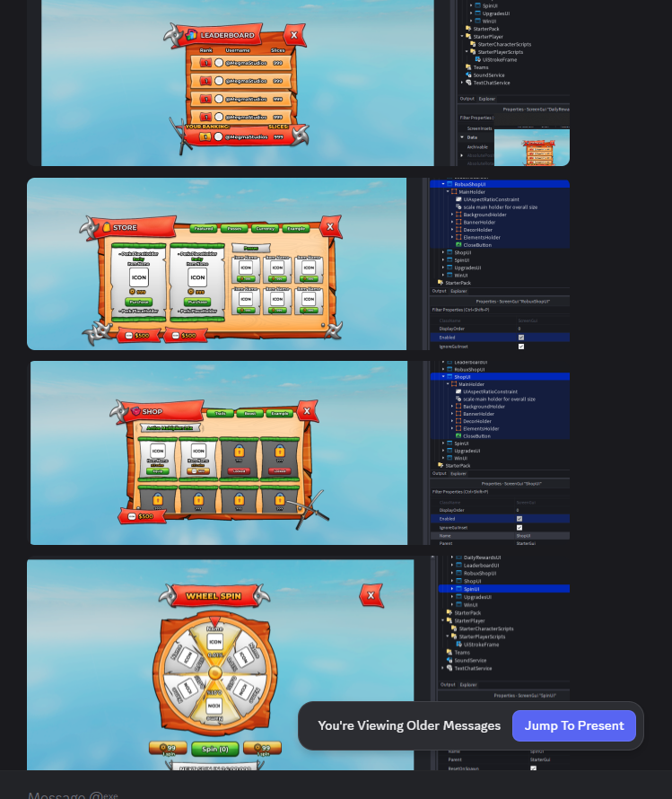Click the Name value ShopUI in properties
Screen dimensions: 672x799
pos(523,536)
